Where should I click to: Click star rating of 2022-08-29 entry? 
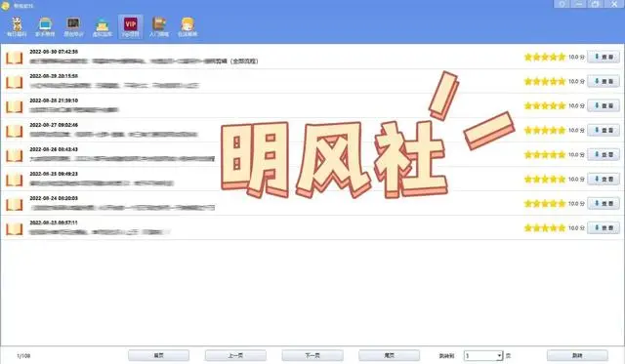[x=545, y=81]
